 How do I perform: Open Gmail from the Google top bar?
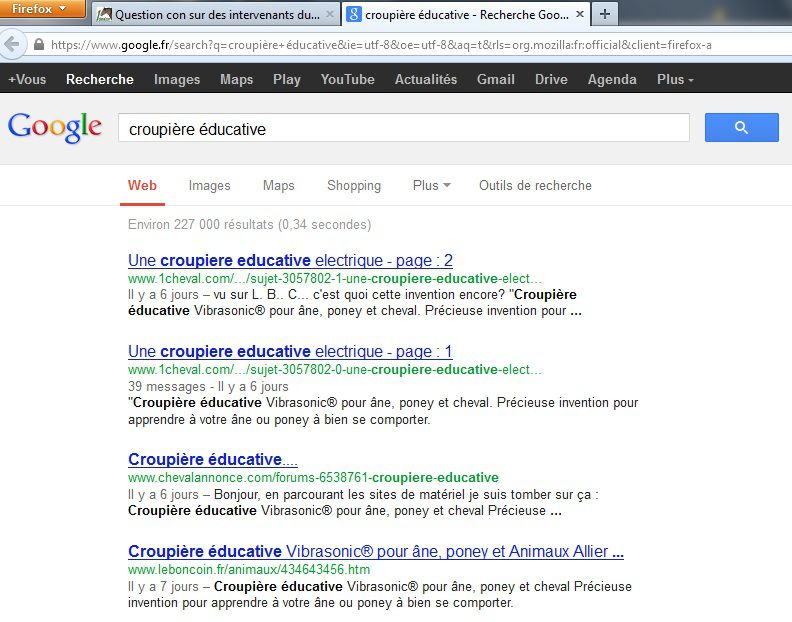[x=496, y=79]
